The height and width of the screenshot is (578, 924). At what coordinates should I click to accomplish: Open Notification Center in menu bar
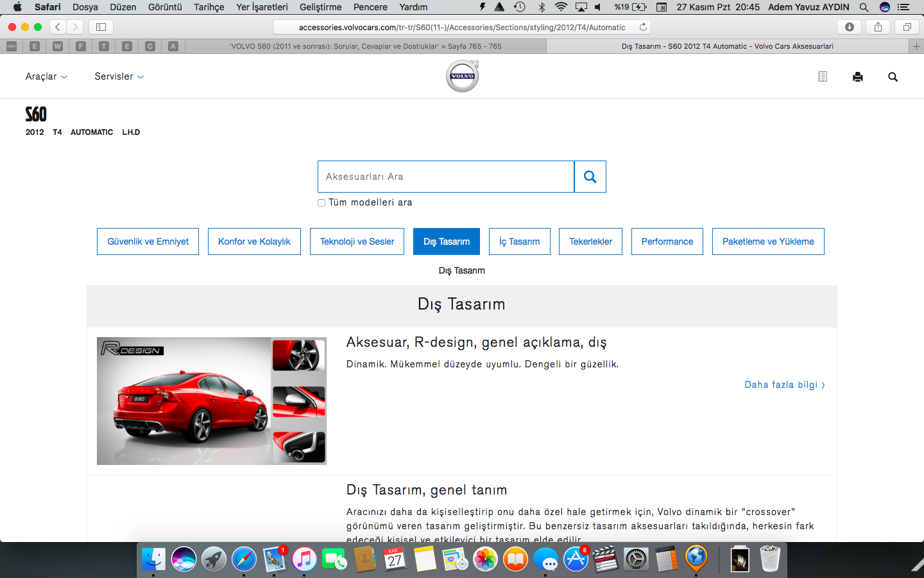click(903, 7)
